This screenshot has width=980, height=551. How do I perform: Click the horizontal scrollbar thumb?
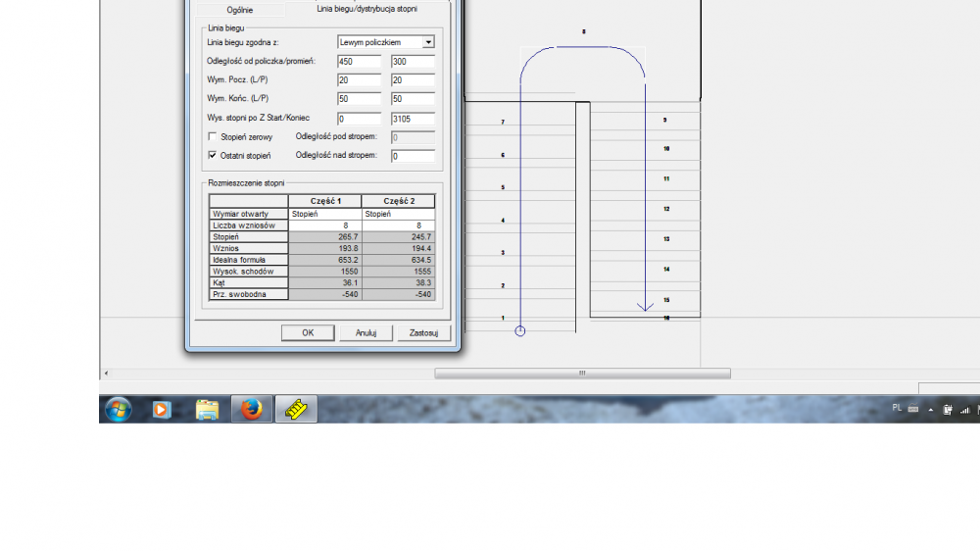tap(582, 374)
